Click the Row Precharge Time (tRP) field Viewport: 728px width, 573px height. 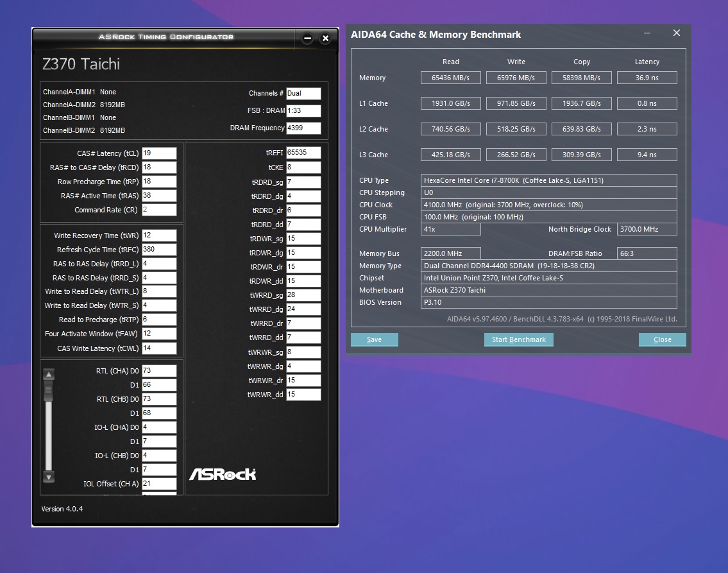[159, 182]
